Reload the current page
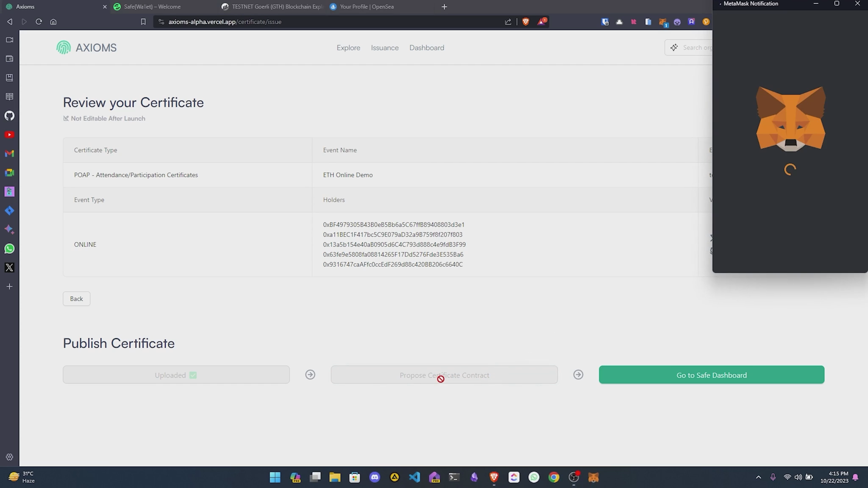This screenshot has width=868, height=488. 39,22
